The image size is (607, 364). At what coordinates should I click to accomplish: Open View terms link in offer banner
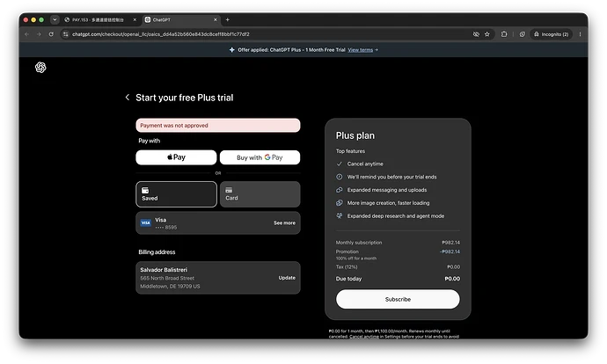[360, 50]
